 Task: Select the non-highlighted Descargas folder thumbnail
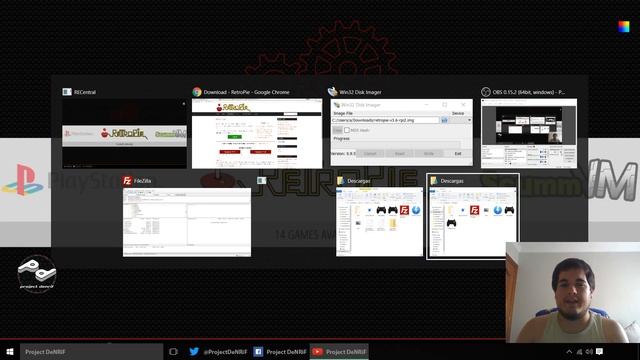(x=380, y=222)
